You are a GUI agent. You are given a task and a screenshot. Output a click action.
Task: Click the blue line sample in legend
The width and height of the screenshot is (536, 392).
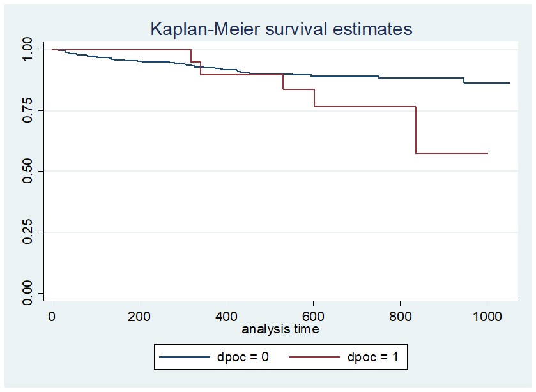click(185, 358)
